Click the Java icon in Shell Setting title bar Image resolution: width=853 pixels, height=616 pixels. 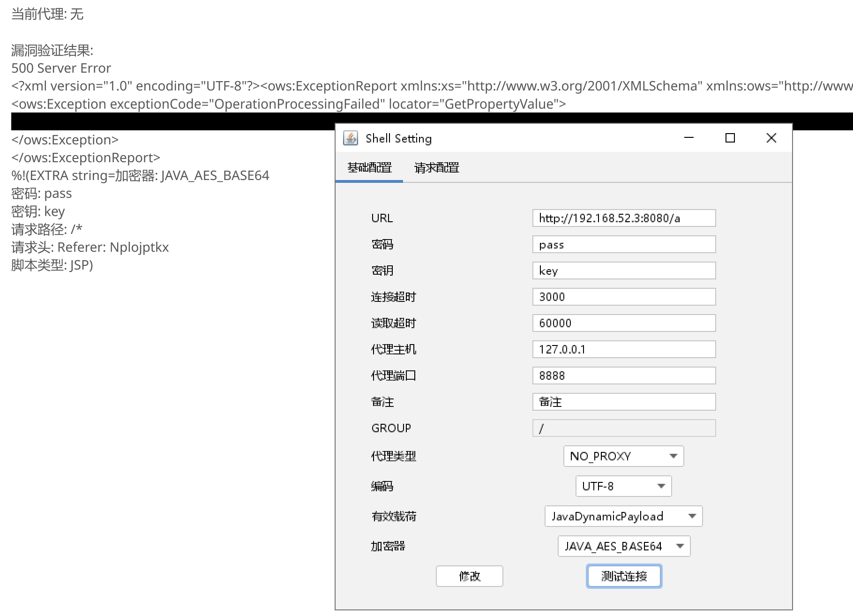point(351,138)
